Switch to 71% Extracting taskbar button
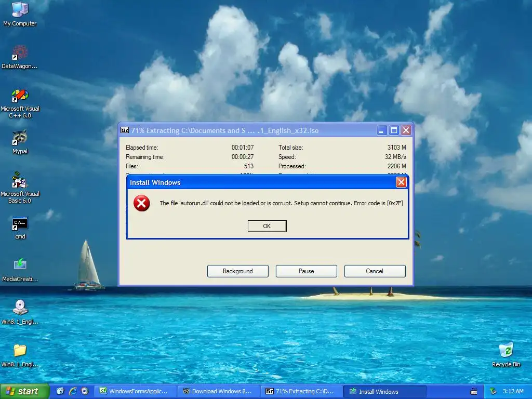 (302, 391)
